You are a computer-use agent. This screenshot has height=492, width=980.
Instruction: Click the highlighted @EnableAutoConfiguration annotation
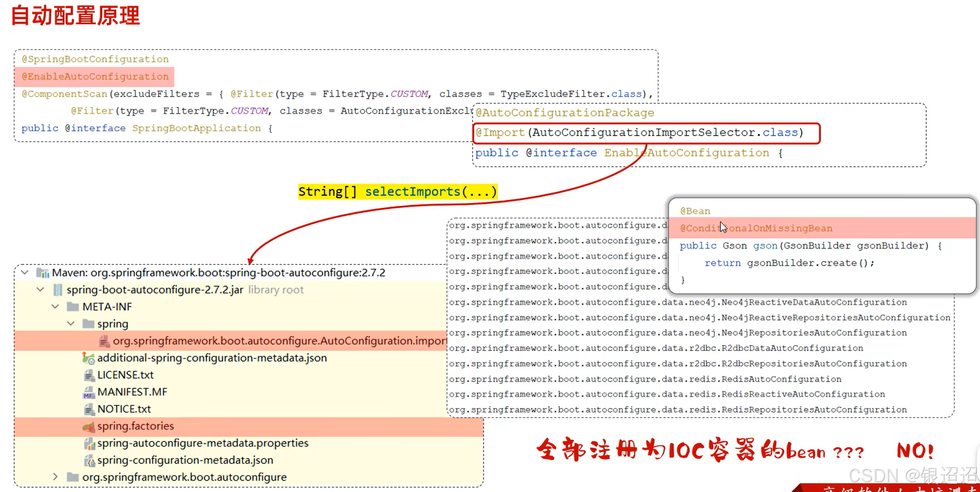[x=95, y=77]
